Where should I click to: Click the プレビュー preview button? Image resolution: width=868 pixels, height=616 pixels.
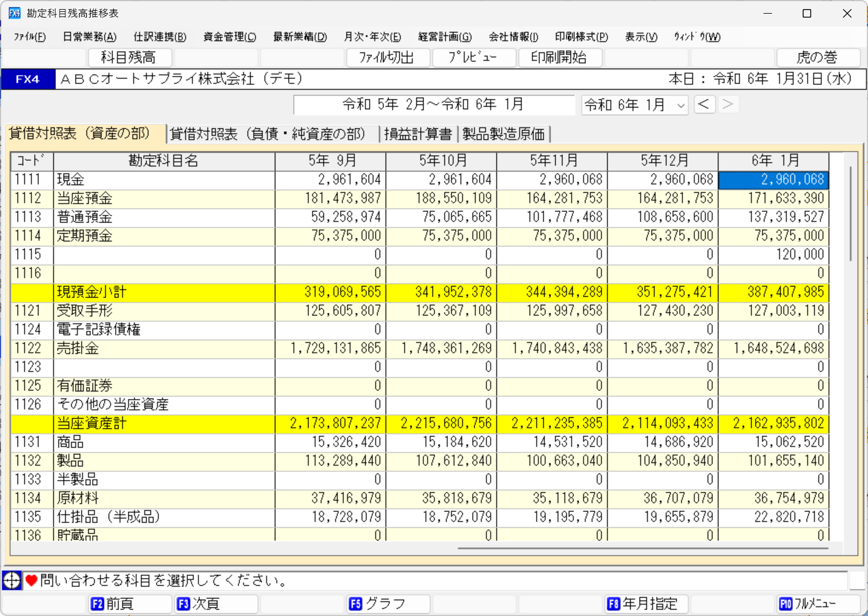tap(473, 57)
